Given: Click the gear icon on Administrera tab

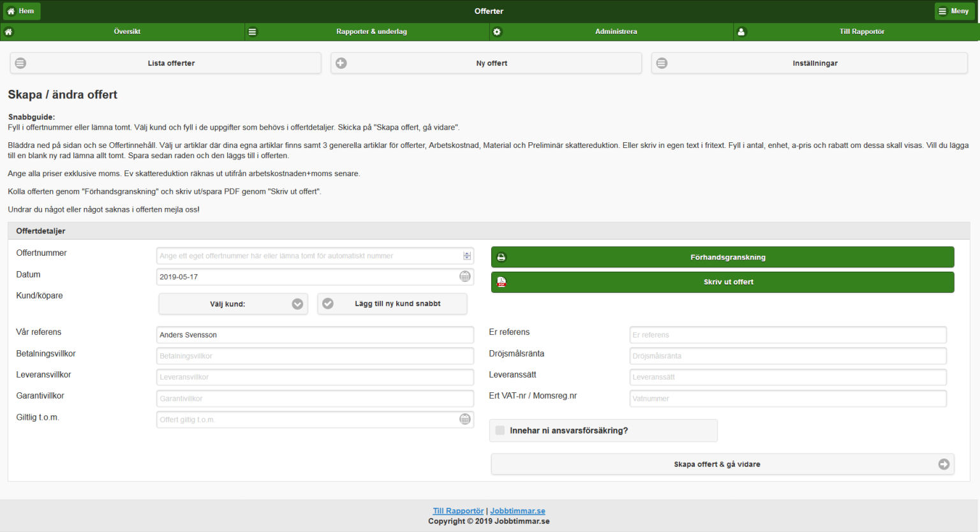Looking at the screenshot, I should click(497, 31).
